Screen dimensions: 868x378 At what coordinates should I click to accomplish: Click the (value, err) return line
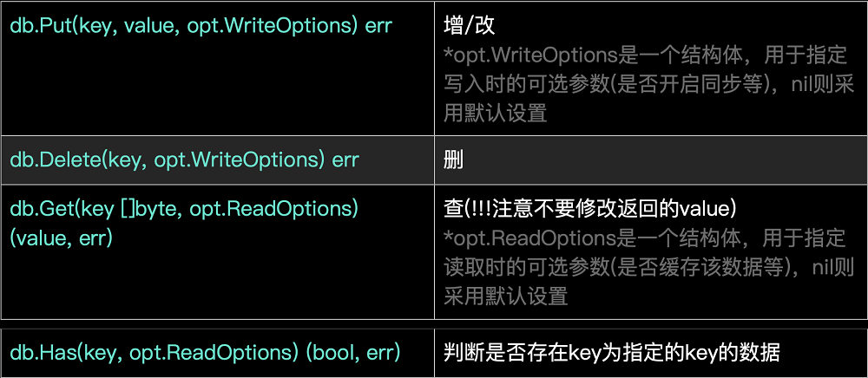[x=62, y=238]
